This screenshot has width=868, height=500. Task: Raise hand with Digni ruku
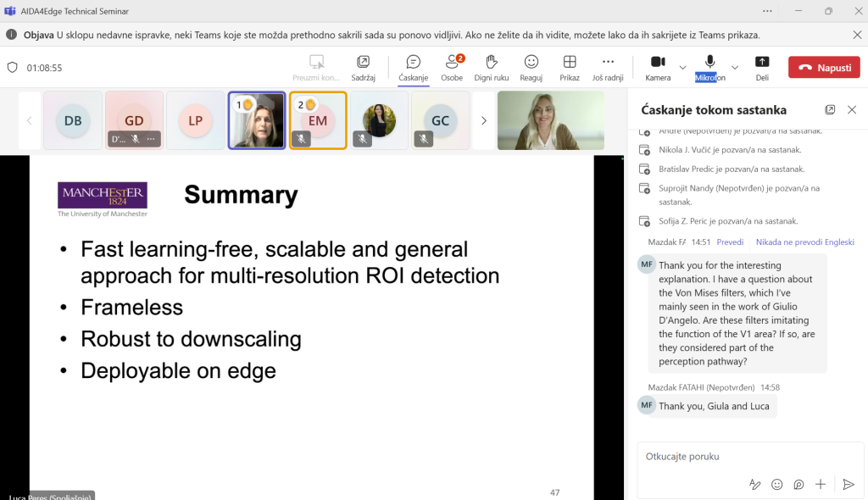[491, 67]
